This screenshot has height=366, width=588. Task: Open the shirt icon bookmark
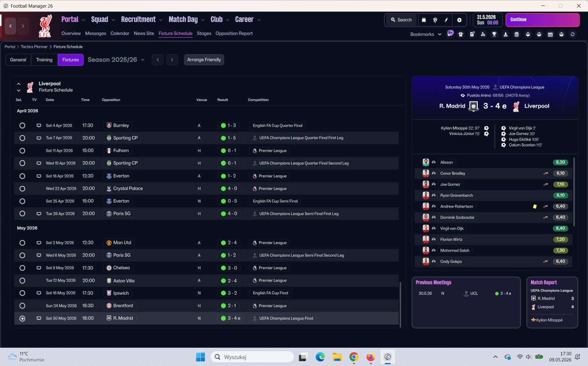pos(461,34)
